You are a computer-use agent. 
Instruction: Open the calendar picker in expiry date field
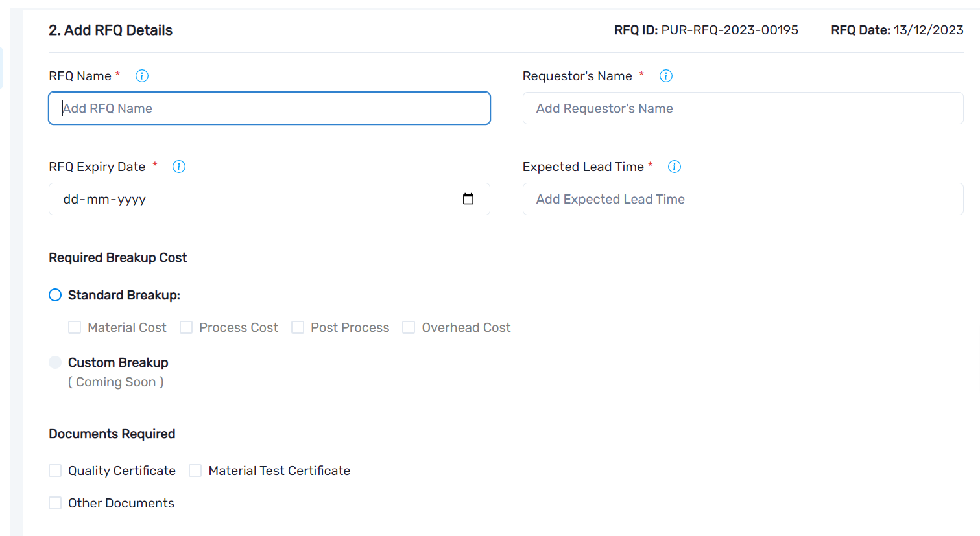coord(468,199)
